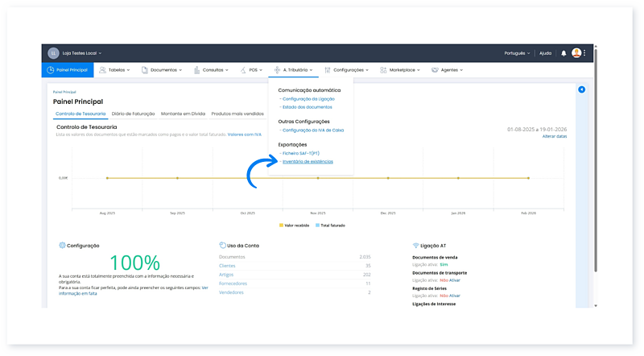Expand the Documentos menu
The image size is (644, 356).
pos(163,70)
